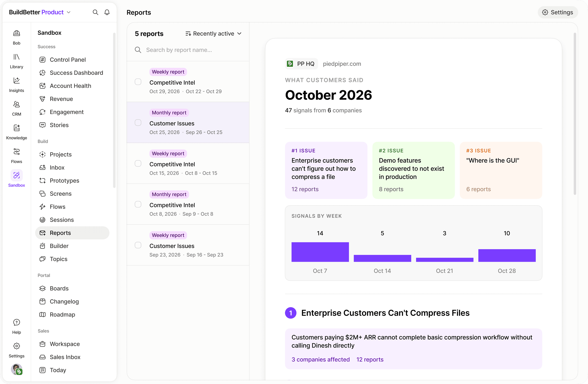The height and width of the screenshot is (384, 588).
Task: Click Search by report name field
Action: tap(188, 50)
